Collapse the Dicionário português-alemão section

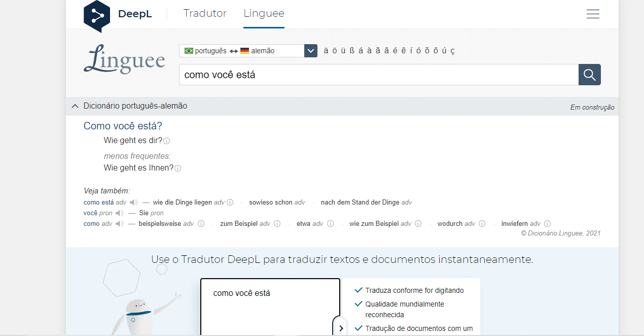[75, 106]
